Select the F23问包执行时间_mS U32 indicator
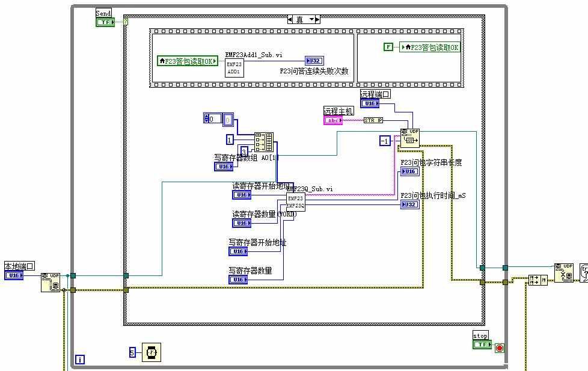The height and width of the screenshot is (371, 588). [410, 204]
